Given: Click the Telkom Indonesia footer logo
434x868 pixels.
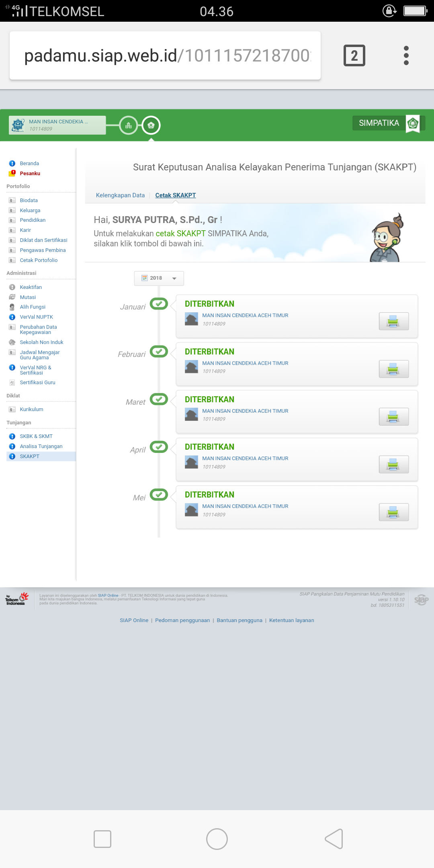Looking at the screenshot, I should point(17,599).
